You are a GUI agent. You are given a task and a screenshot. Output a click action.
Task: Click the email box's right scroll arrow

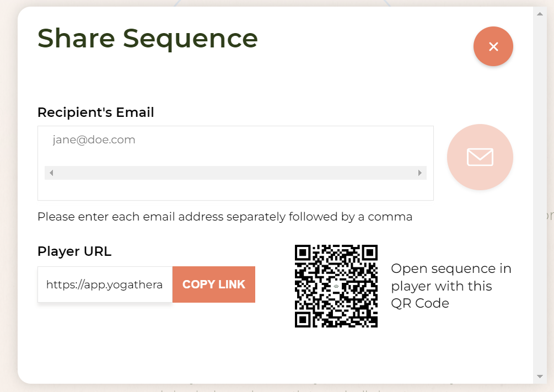[419, 173]
